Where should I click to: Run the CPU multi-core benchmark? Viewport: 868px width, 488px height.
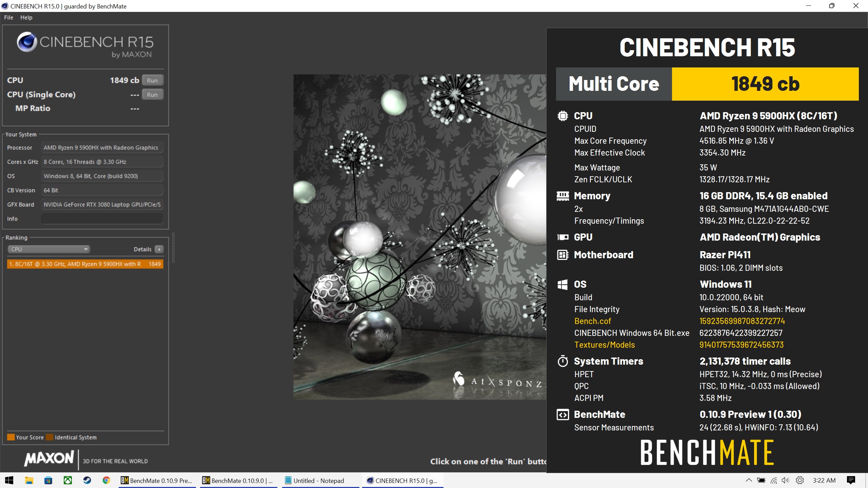152,80
